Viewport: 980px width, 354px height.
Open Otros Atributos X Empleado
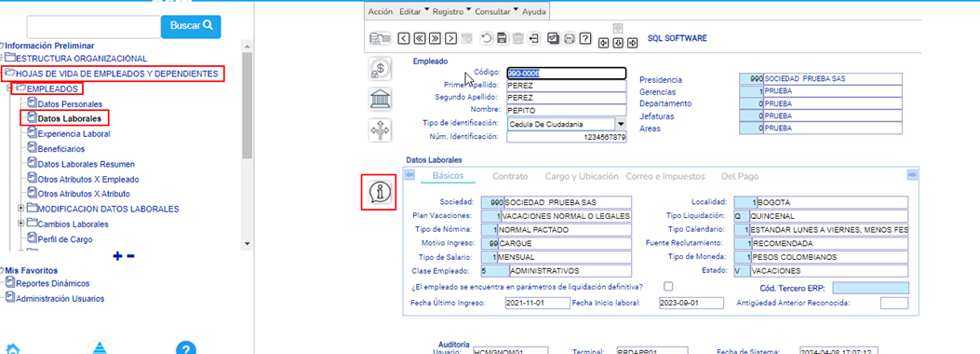[x=88, y=179]
